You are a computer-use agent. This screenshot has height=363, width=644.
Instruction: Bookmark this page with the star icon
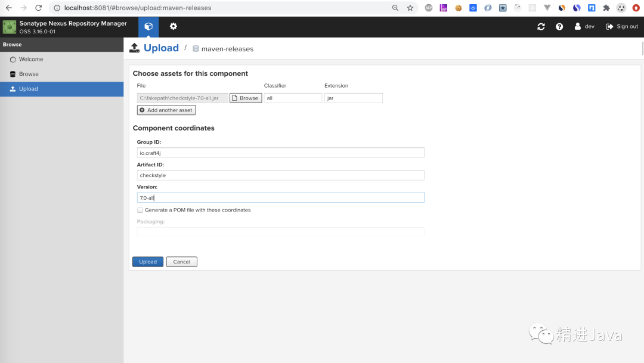point(410,8)
